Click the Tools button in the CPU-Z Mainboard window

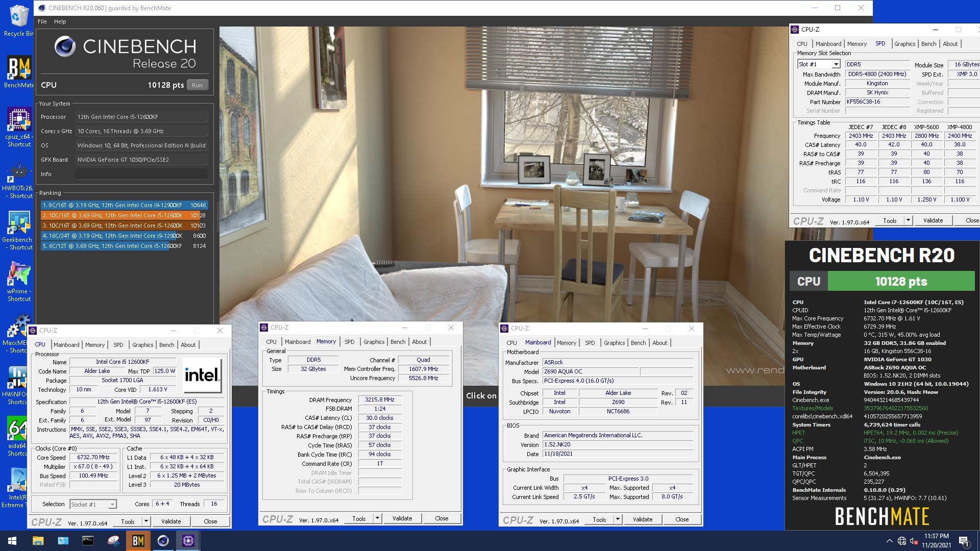click(x=599, y=519)
